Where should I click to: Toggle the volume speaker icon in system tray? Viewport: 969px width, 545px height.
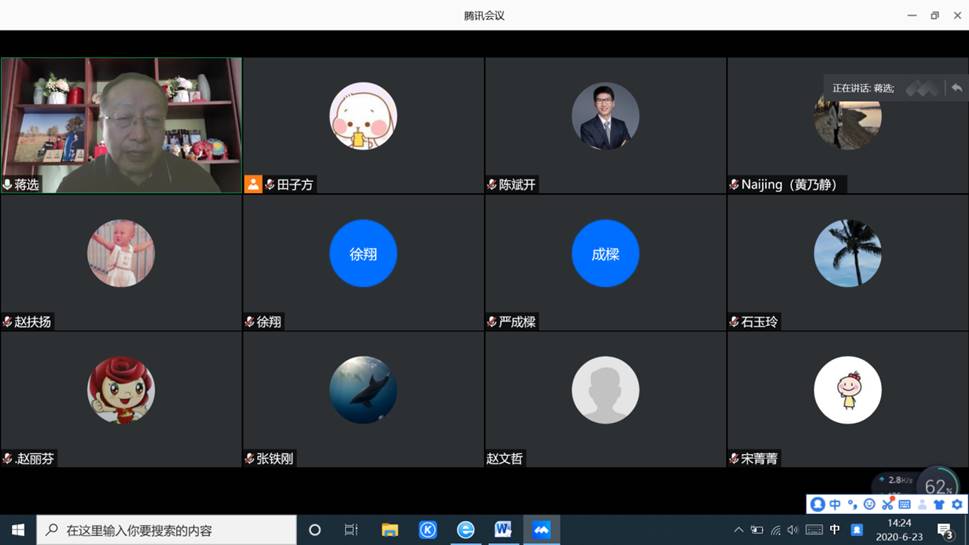(x=793, y=530)
